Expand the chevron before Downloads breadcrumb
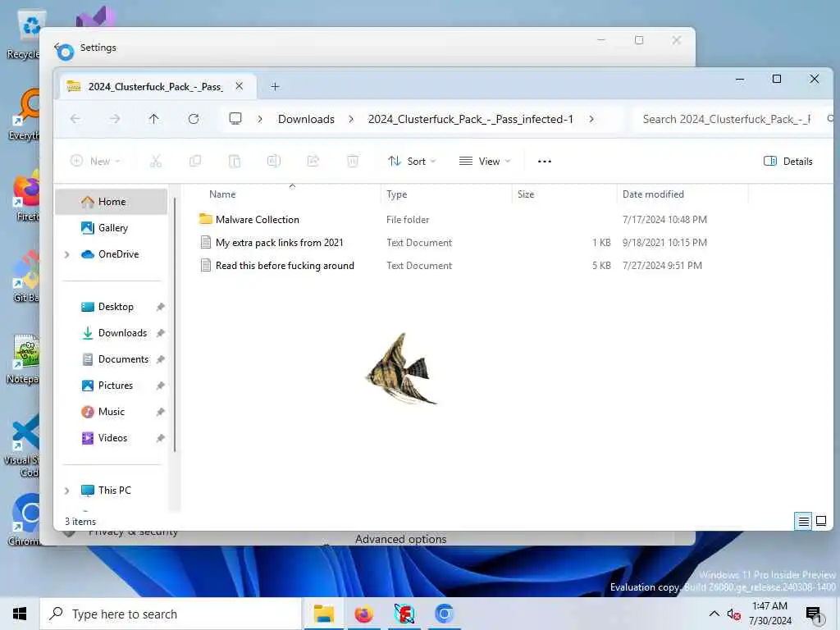 [x=260, y=119]
